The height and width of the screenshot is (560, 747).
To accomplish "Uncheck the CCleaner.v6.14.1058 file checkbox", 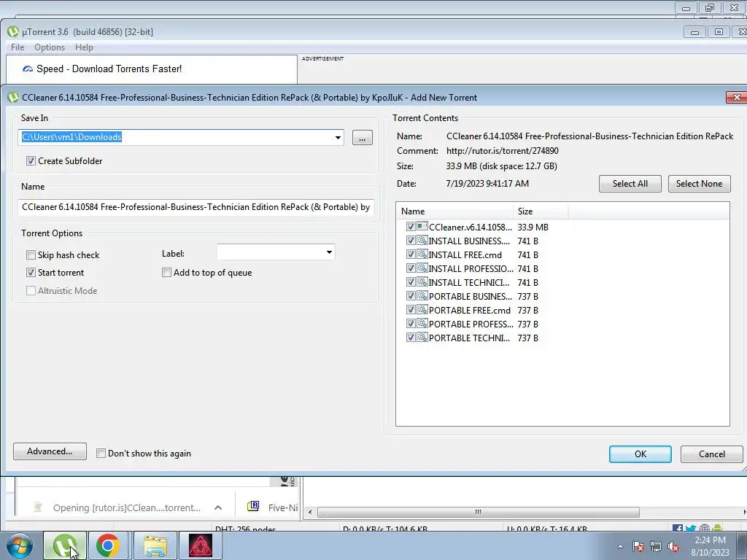I will click(x=411, y=227).
